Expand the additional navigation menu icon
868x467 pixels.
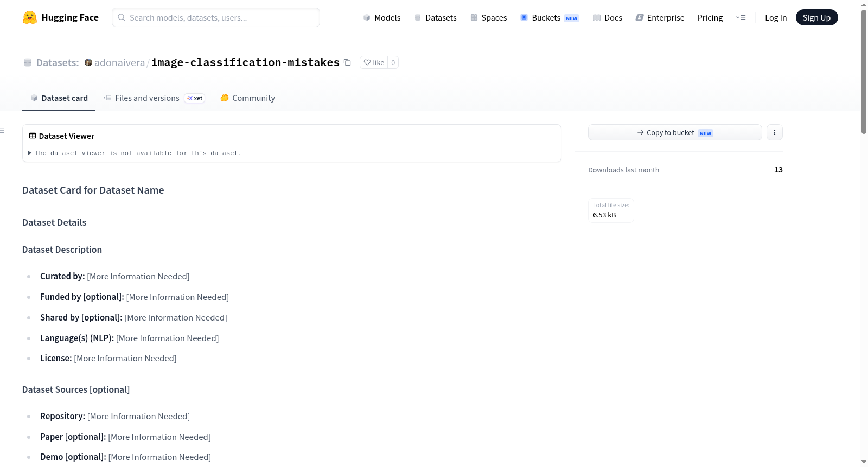tap(741, 17)
